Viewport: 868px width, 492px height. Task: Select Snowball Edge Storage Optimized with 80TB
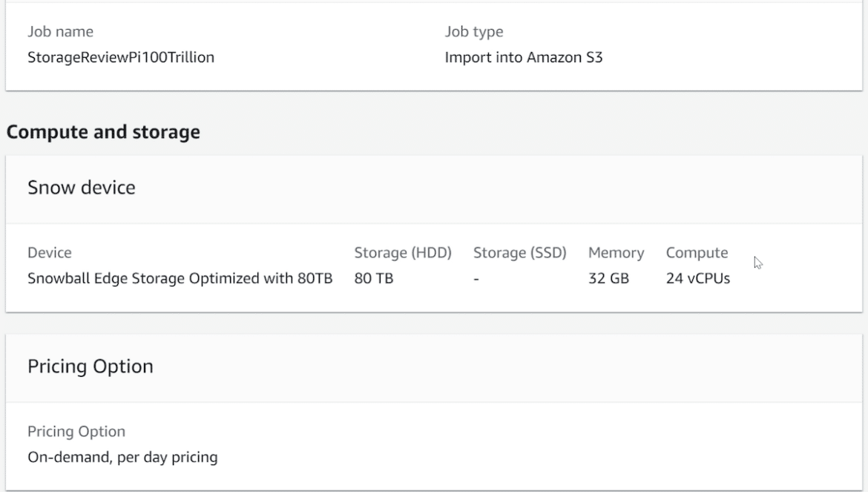(180, 278)
